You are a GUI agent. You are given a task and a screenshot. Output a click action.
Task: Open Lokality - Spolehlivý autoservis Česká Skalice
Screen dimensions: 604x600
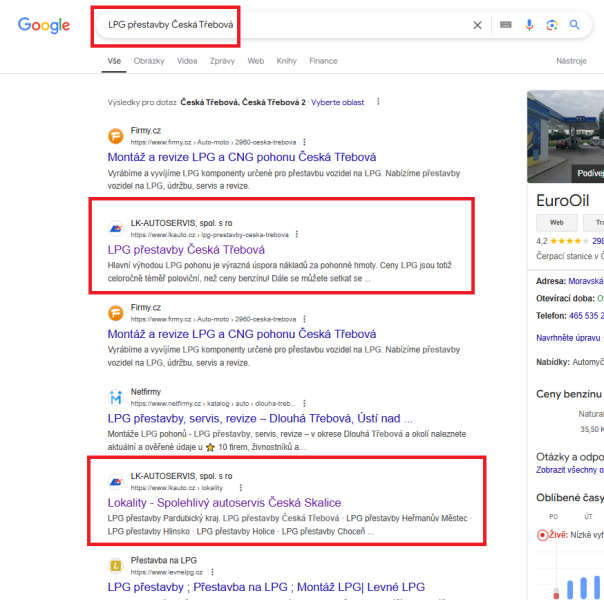tap(224, 503)
